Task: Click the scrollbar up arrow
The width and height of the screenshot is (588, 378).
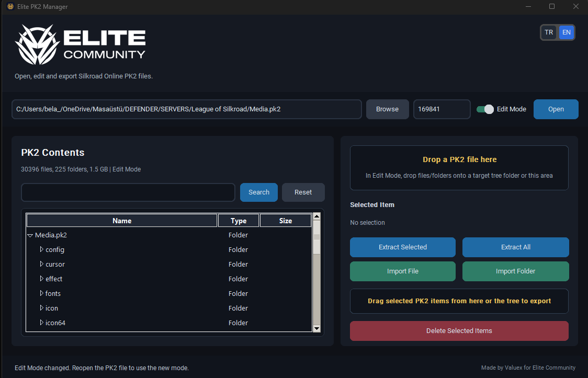Action: (317, 216)
